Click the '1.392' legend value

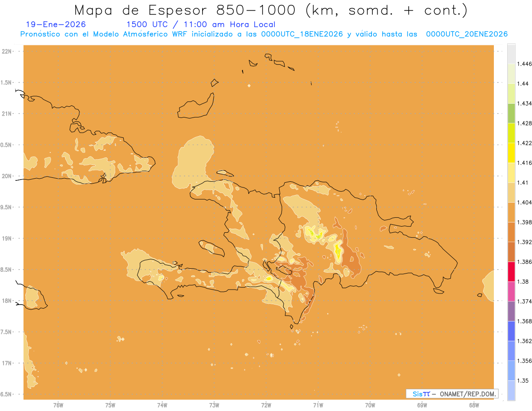click(524, 242)
